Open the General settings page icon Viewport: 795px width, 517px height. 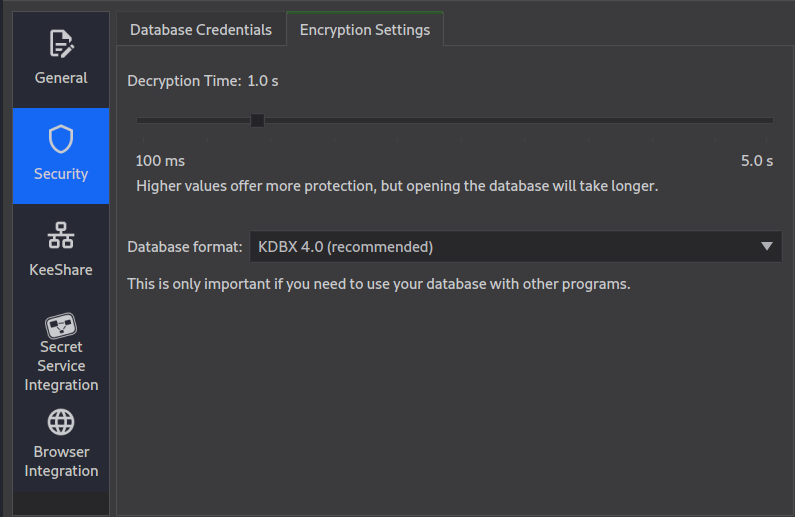pos(61,44)
